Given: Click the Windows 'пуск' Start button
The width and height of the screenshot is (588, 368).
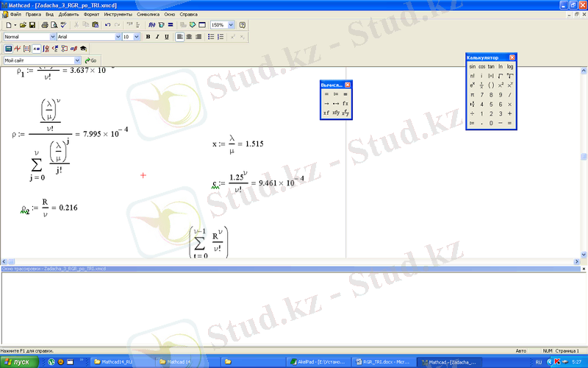Looking at the screenshot, I should tap(19, 362).
